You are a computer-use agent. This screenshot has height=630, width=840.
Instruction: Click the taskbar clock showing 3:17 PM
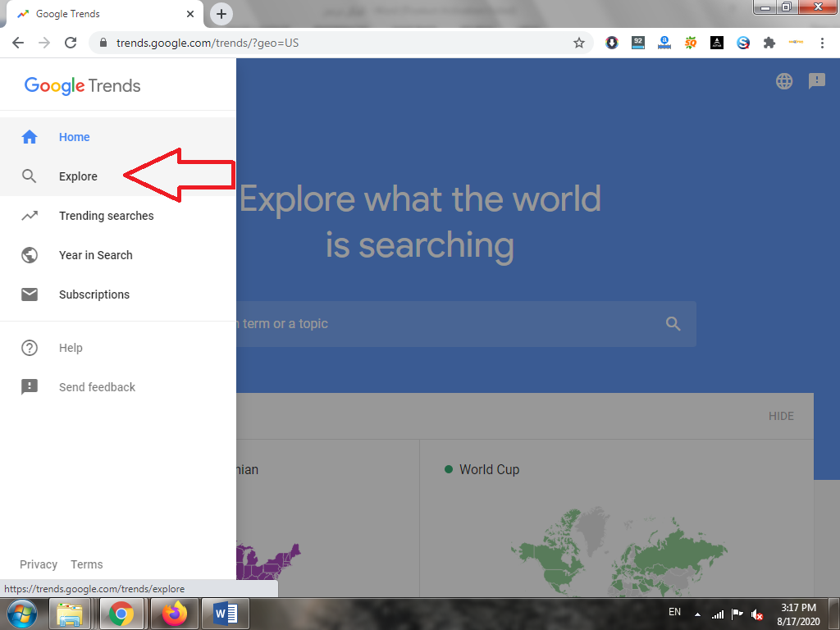pos(798,614)
